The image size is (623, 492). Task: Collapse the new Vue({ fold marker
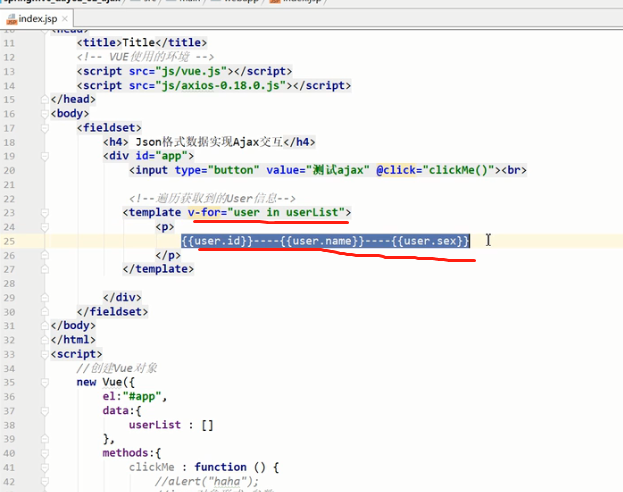pyautogui.click(x=45, y=382)
